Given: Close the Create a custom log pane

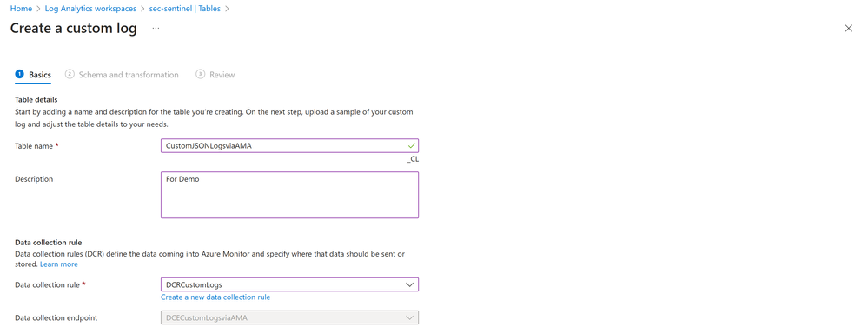Looking at the screenshot, I should pos(848,29).
